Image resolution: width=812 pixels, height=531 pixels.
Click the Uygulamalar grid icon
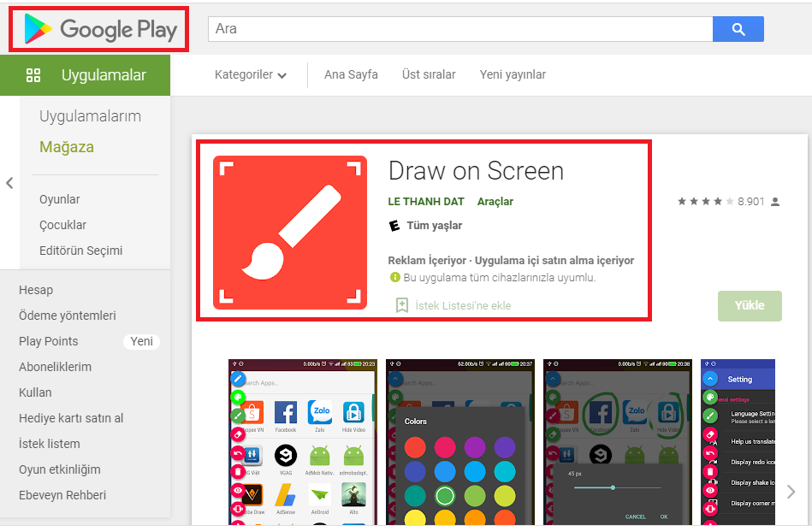click(x=33, y=75)
